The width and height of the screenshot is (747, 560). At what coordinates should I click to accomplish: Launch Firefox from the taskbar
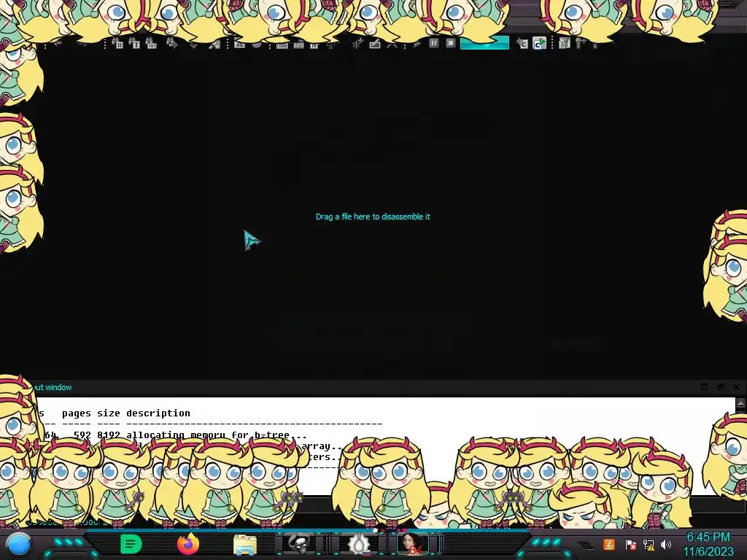click(x=188, y=544)
